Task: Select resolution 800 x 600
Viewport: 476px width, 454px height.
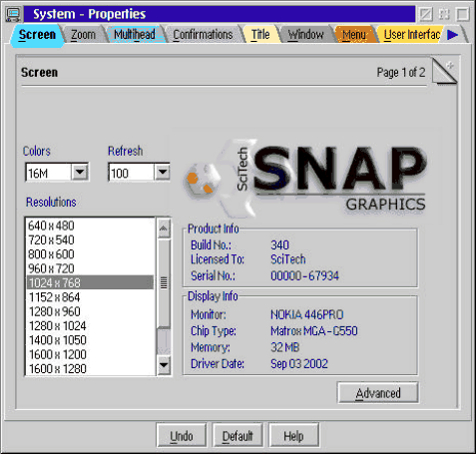Action: pyautogui.click(x=90, y=254)
